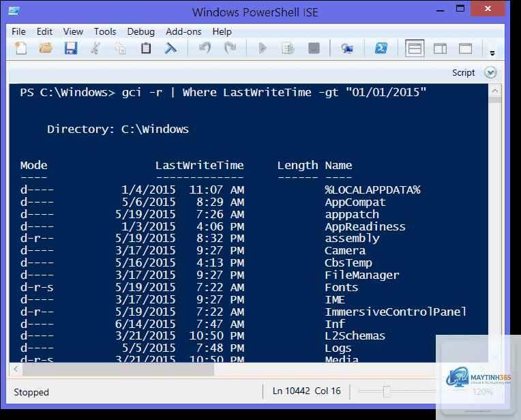Expand the Script pane chevron
This screenshot has width=521, height=420.
[490, 72]
